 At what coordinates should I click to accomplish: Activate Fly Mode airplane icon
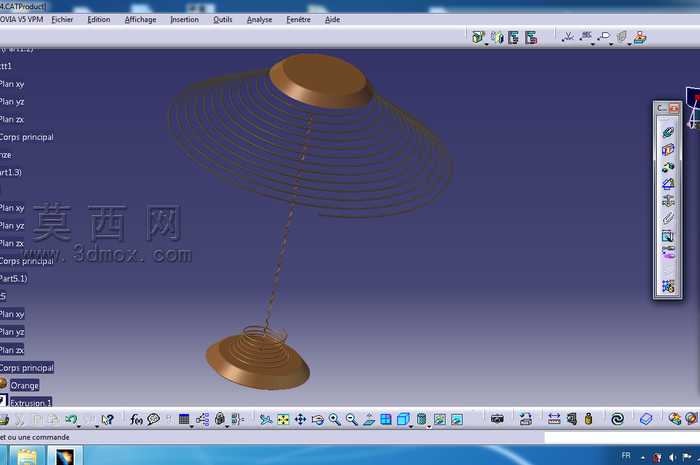pos(266,419)
